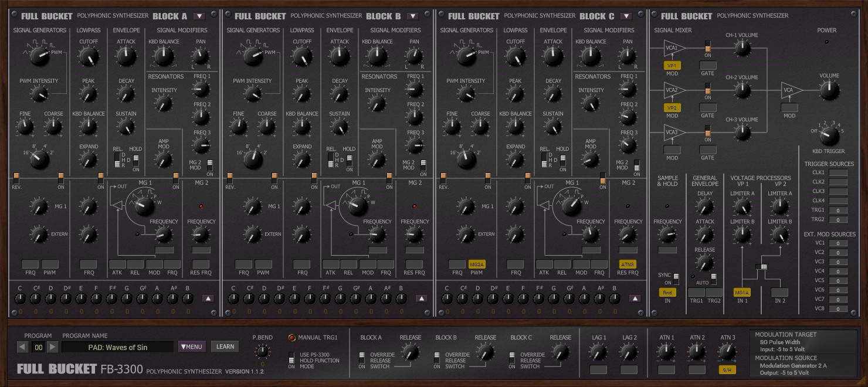The image size is (868, 387).
Task: Toggle the PS-3300 hold function mode switch
Action: pyautogui.click(x=291, y=359)
